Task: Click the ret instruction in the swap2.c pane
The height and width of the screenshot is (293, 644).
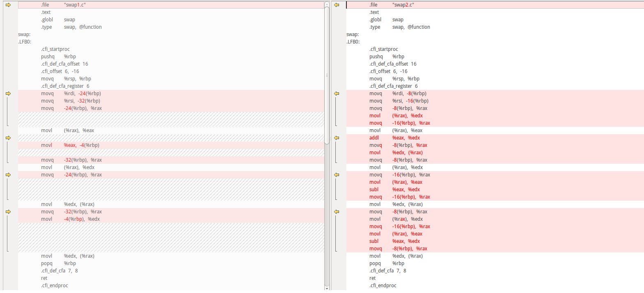Action: click(372, 278)
